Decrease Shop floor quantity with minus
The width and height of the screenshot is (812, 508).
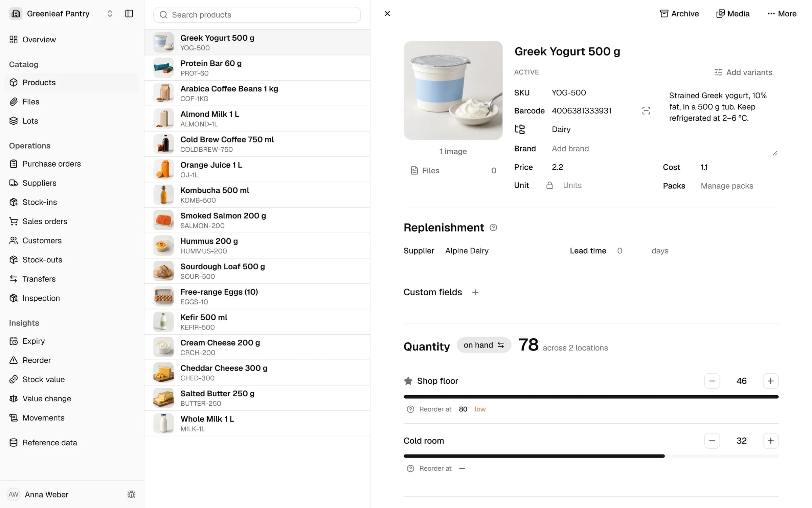(x=712, y=381)
